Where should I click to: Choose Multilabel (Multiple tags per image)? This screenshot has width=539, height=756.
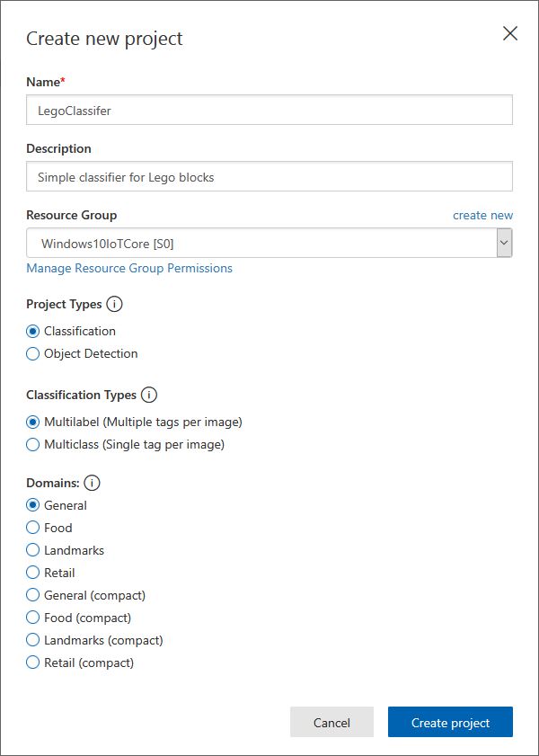coord(33,422)
